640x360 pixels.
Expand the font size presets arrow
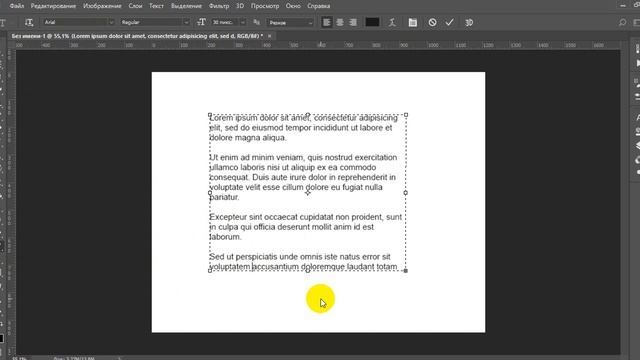242,22
